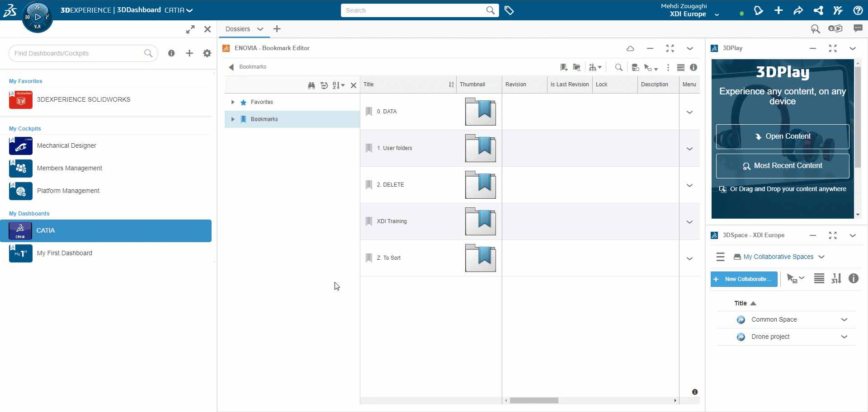The height and width of the screenshot is (412, 868).
Task: Open 3DEXPERIENCE help via the question mark icon
Action: pyautogui.click(x=858, y=10)
